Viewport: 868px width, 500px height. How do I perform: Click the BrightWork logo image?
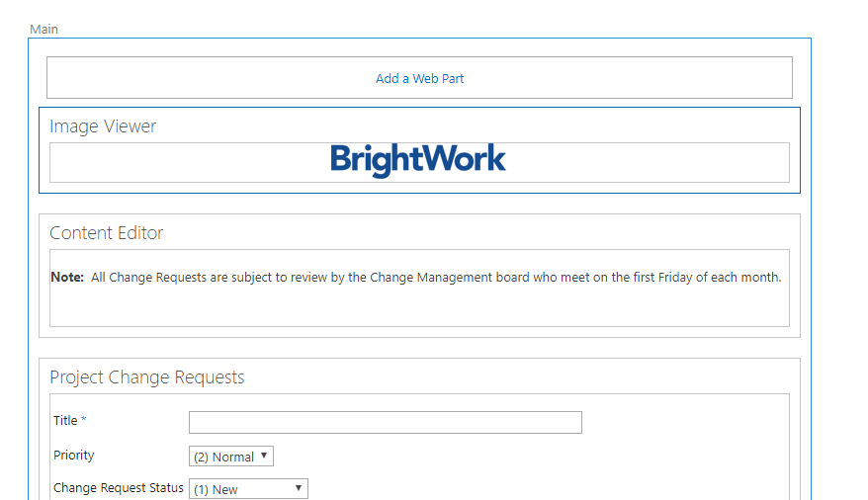click(418, 160)
